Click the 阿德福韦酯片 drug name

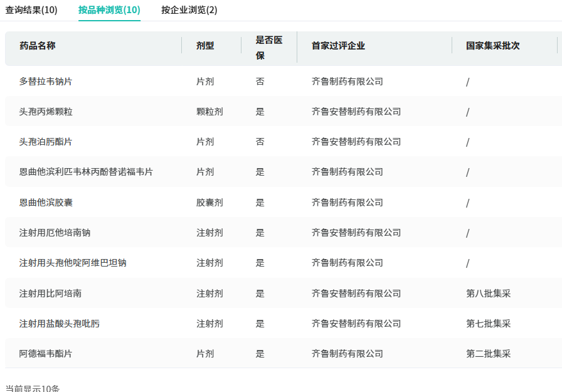(x=46, y=354)
